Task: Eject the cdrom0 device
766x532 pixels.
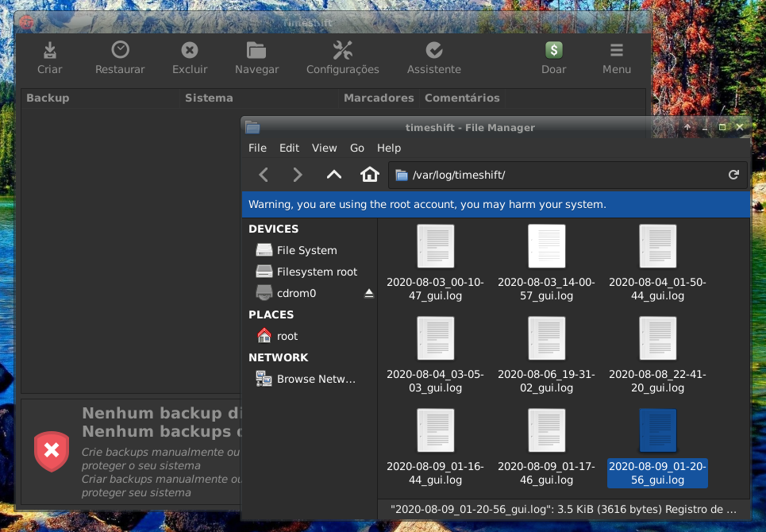Action: [x=369, y=293]
